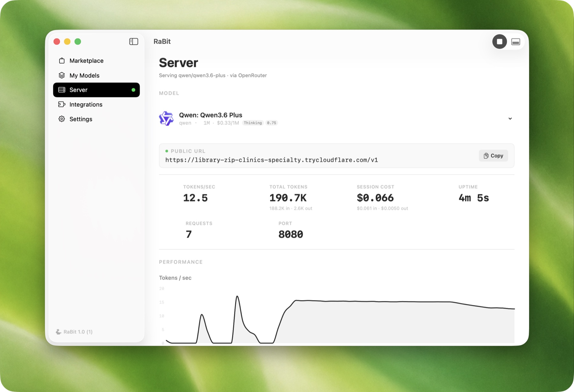Screen dimensions: 574x392
Task: Click the RaBit rabbit icon in footer
Action: tap(58, 332)
